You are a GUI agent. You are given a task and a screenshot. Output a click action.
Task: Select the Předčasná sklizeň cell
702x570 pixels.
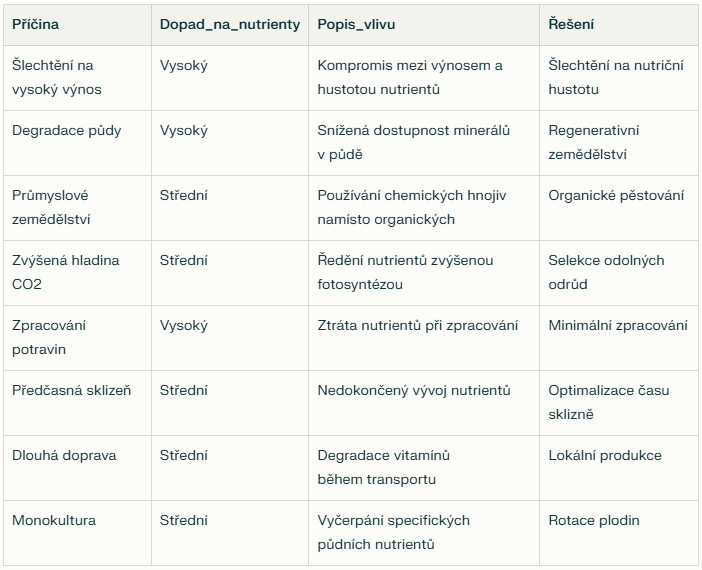[x=77, y=403]
